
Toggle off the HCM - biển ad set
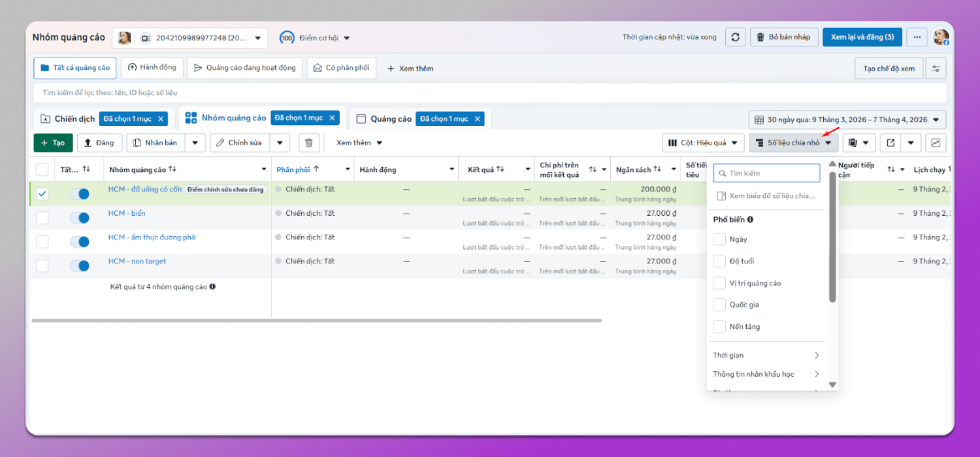[x=80, y=218]
